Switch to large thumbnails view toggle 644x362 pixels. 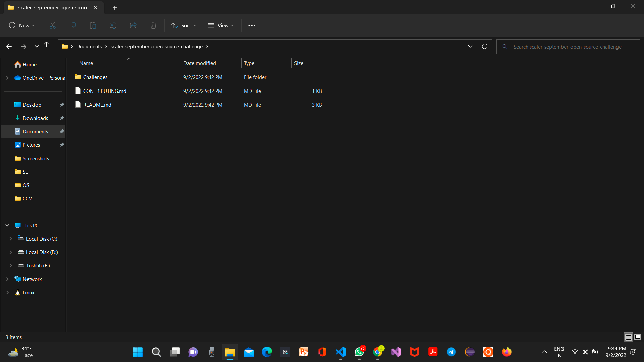coord(638,337)
